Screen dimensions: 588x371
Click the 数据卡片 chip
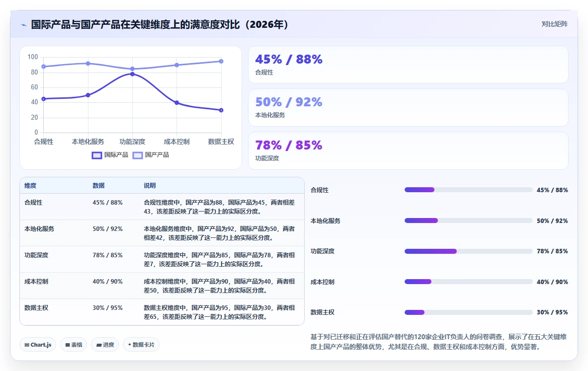point(141,345)
